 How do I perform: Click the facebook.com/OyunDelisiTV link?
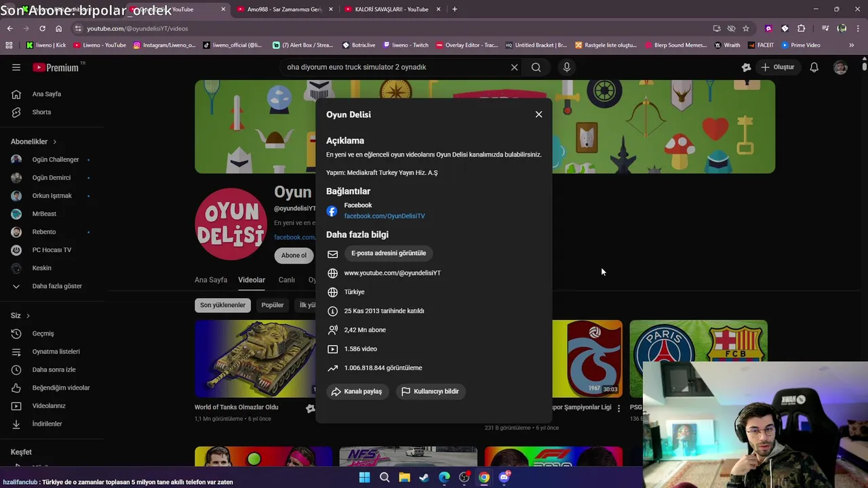click(384, 216)
